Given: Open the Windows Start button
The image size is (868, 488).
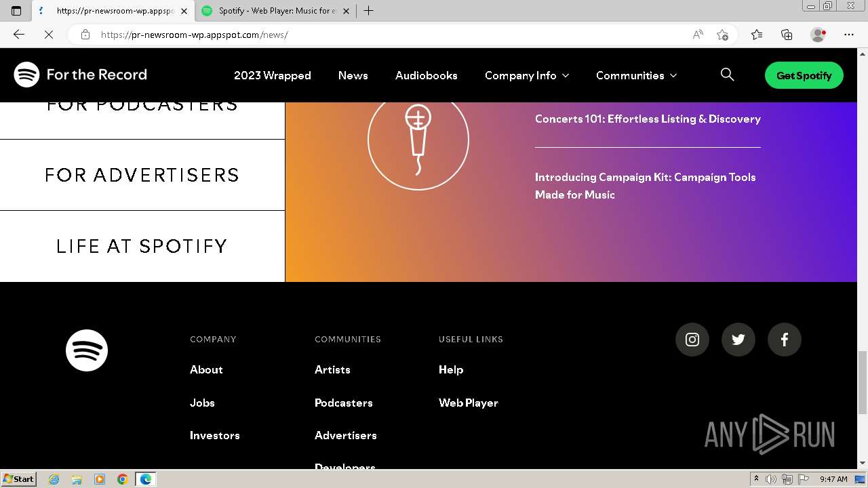Looking at the screenshot, I should [18, 479].
